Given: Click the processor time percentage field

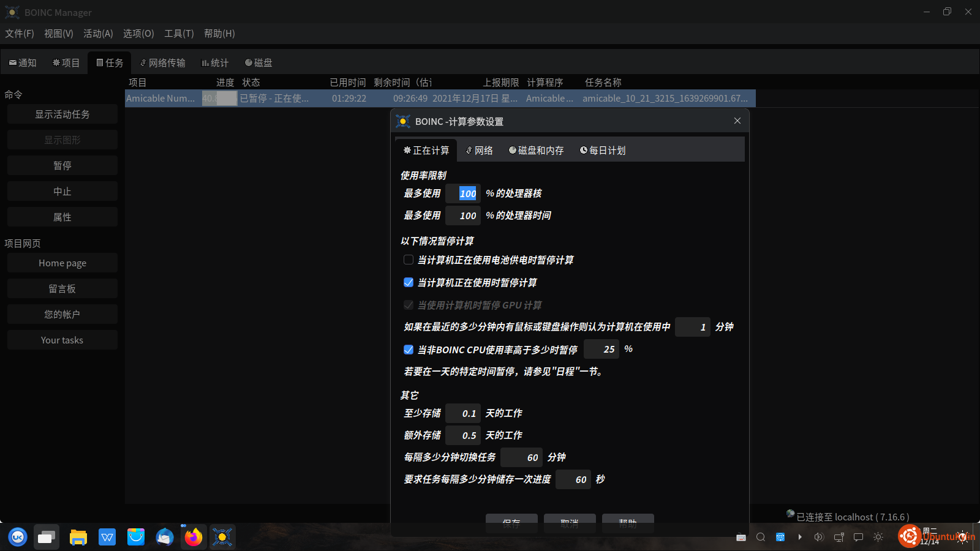Looking at the screenshot, I should click(x=463, y=216).
